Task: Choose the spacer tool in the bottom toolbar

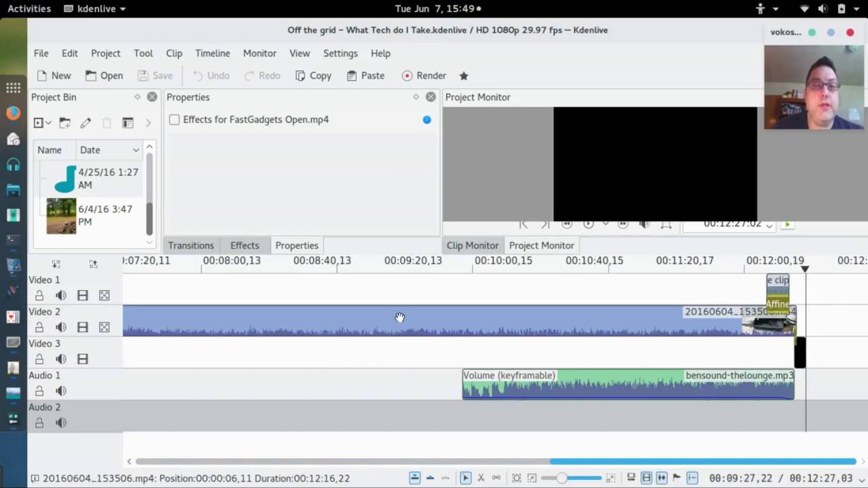Action: pyautogui.click(x=496, y=478)
